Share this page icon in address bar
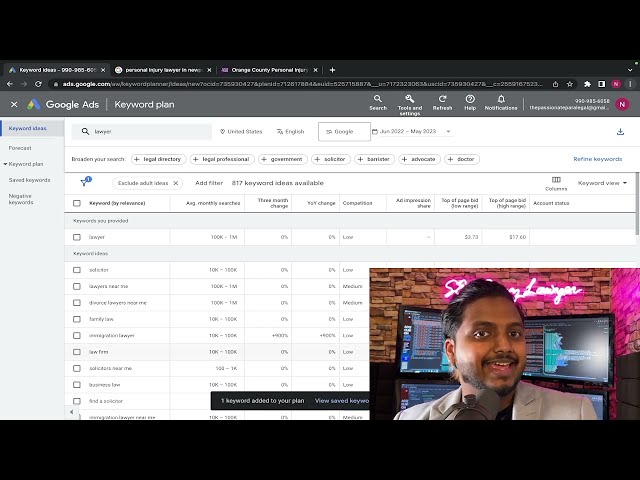This screenshot has height=480, width=640. coord(556,84)
